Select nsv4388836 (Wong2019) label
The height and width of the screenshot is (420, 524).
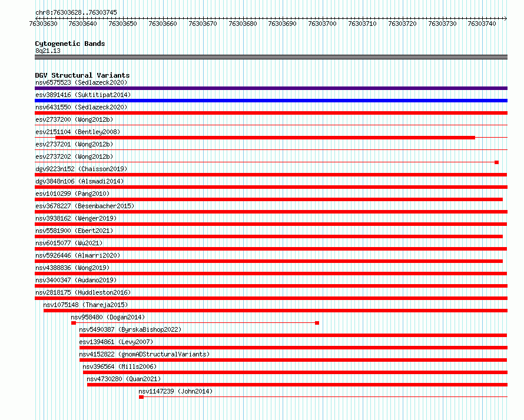pyautogui.click(x=72, y=268)
